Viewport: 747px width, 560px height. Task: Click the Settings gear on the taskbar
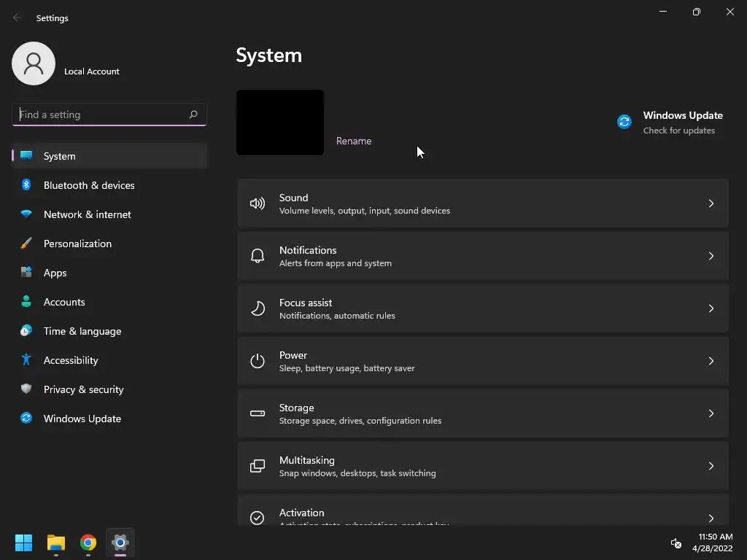pyautogui.click(x=120, y=542)
